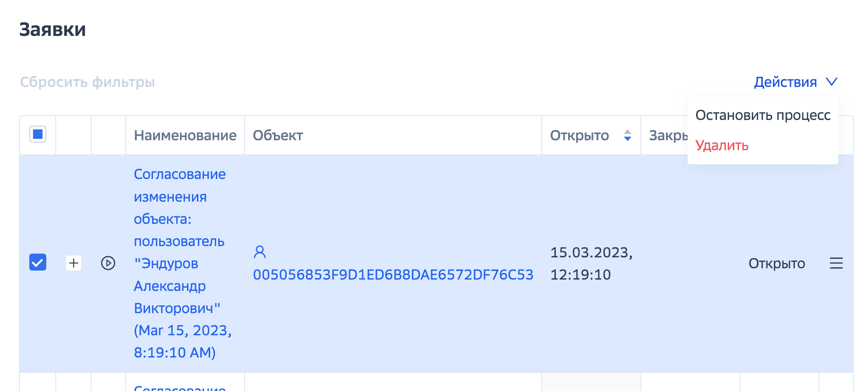Screen dimensions: 868x391
Task: Click the 'Сбросить фильтры' link
Action: 87,82
